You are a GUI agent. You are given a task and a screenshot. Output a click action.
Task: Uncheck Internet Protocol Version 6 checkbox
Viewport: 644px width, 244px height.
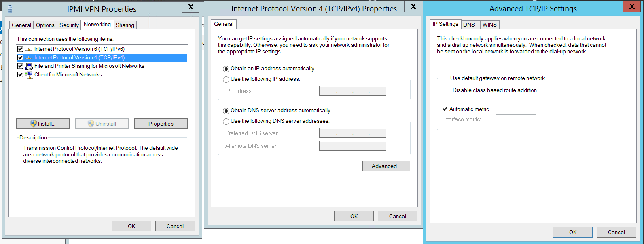click(x=20, y=49)
